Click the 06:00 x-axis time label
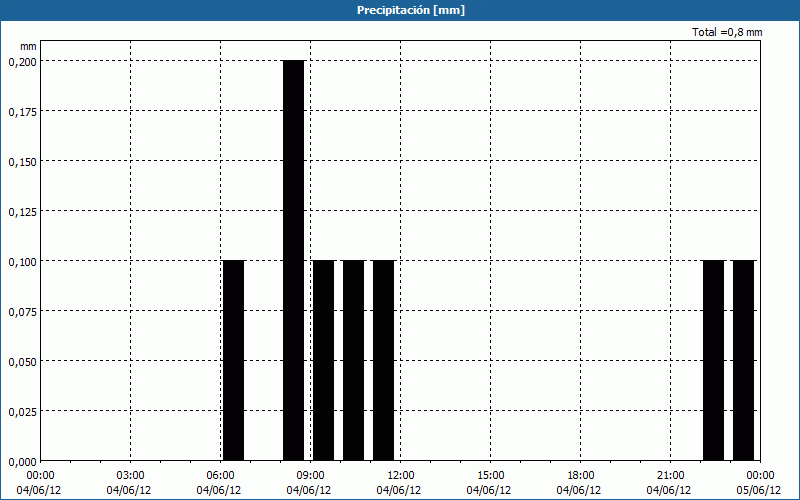 [221, 476]
